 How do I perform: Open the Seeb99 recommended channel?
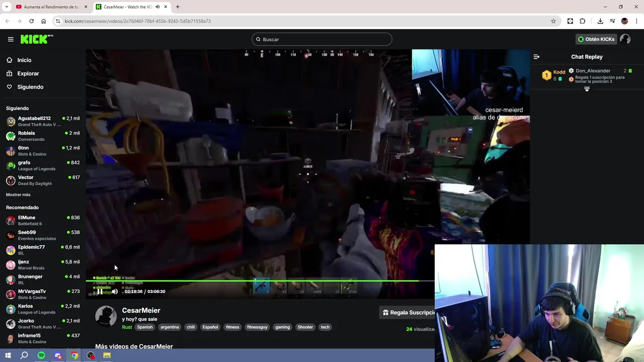point(43,235)
